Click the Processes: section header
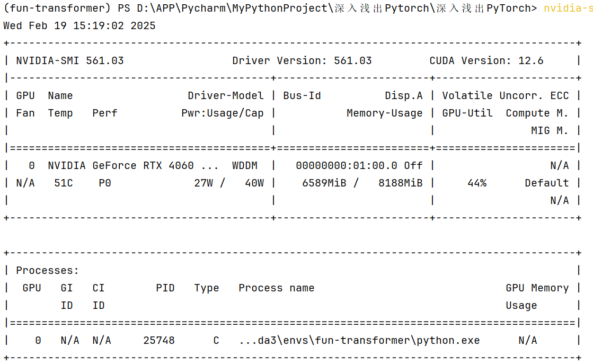This screenshot has height=364, width=593. click(48, 271)
